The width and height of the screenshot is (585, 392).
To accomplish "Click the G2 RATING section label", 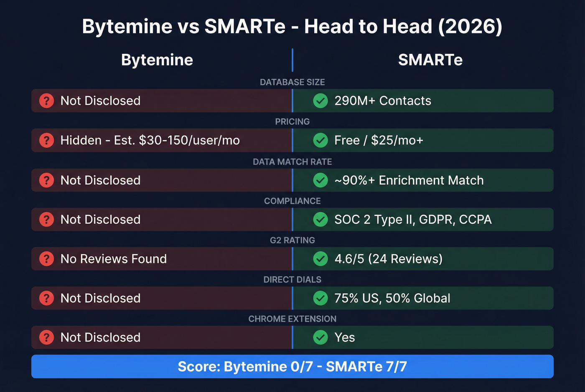I will (x=292, y=240).
